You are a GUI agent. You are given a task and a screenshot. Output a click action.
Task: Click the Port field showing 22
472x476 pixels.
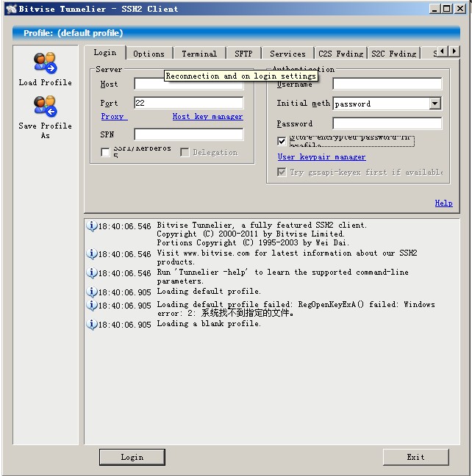189,103
